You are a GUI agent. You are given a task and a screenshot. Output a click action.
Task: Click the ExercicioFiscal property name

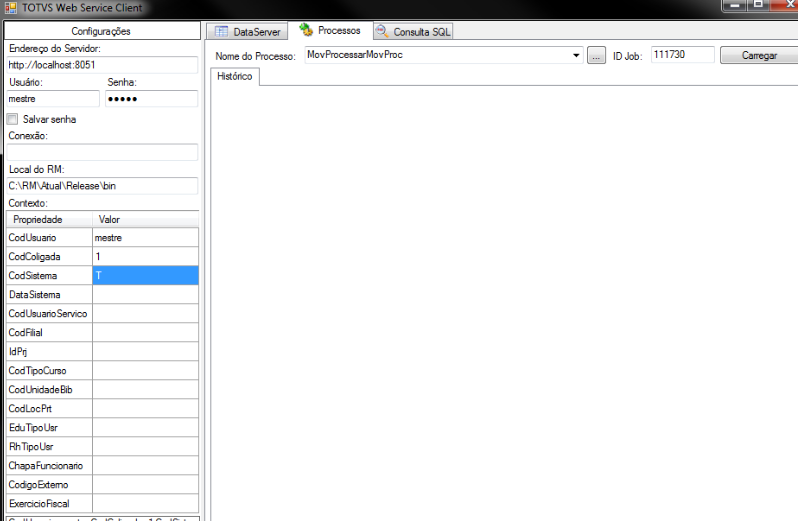(x=39, y=503)
